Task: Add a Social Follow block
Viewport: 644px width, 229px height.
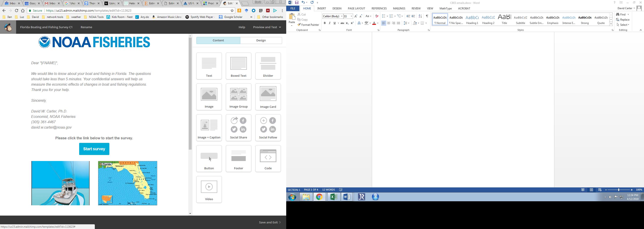Action: pyautogui.click(x=268, y=128)
